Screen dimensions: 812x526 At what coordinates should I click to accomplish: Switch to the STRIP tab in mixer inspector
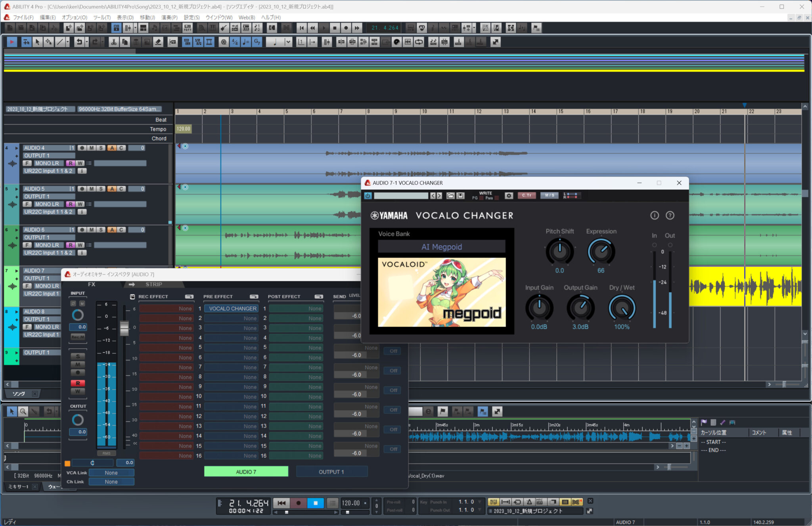click(153, 284)
